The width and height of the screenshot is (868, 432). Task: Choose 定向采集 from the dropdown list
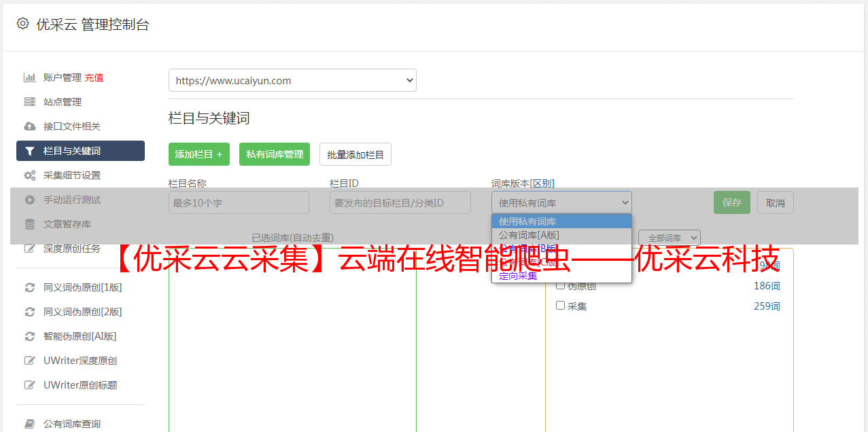pyautogui.click(x=561, y=276)
